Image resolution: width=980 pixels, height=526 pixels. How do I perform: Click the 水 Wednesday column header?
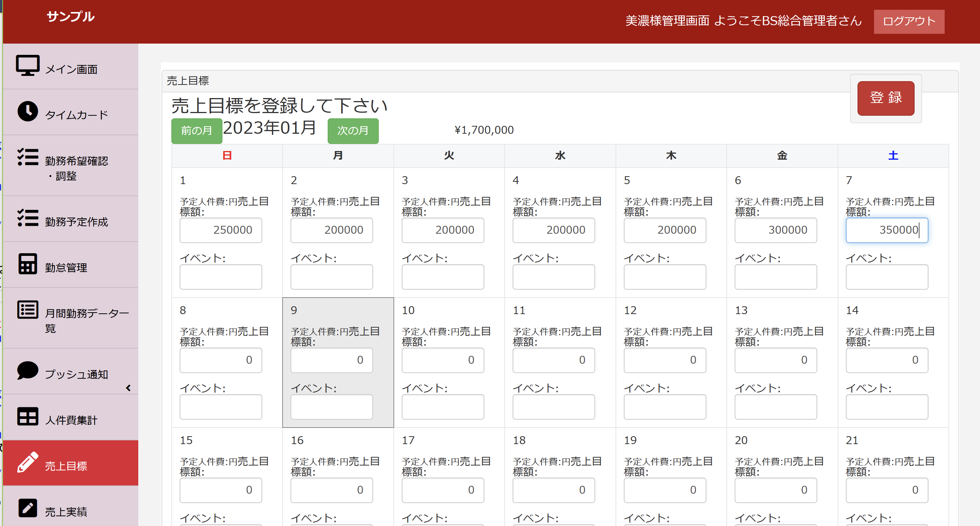560,156
